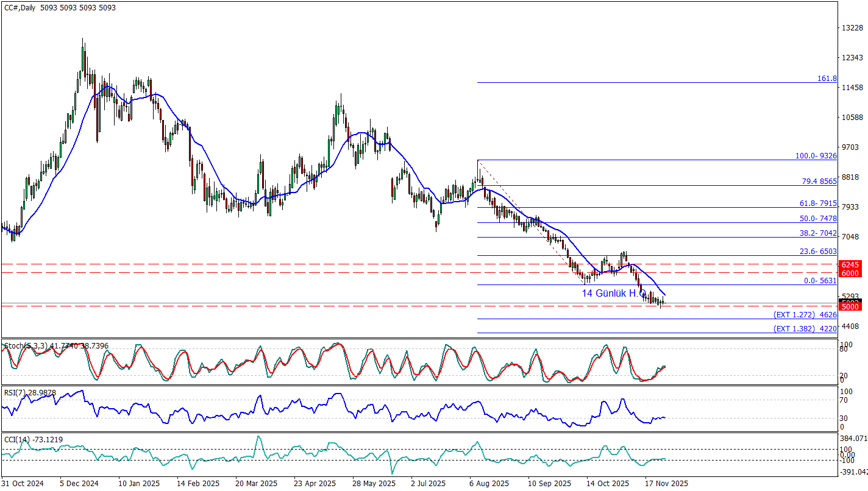Select the (EXT 1.272) 4626 extension label
The width and height of the screenshot is (868, 491).
point(805,315)
